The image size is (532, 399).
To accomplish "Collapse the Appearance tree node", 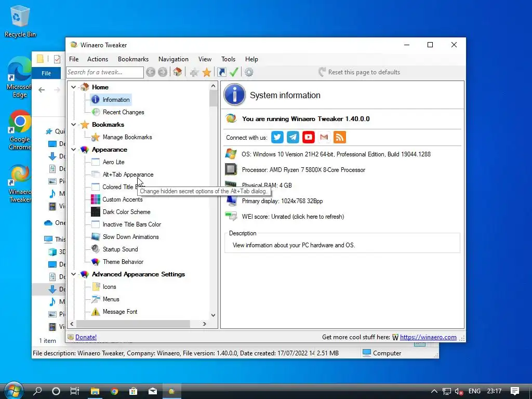I will (73, 150).
